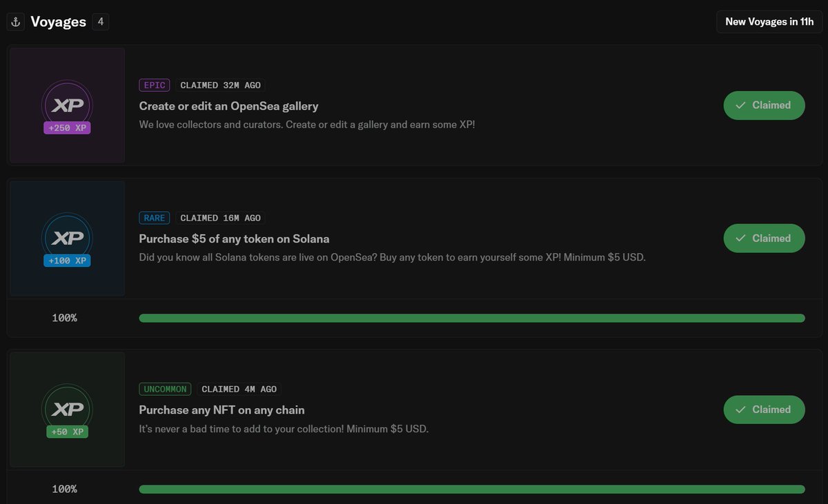Image resolution: width=828 pixels, height=504 pixels.
Task: Click the Voyages count badge showing 4
Action: point(101,22)
